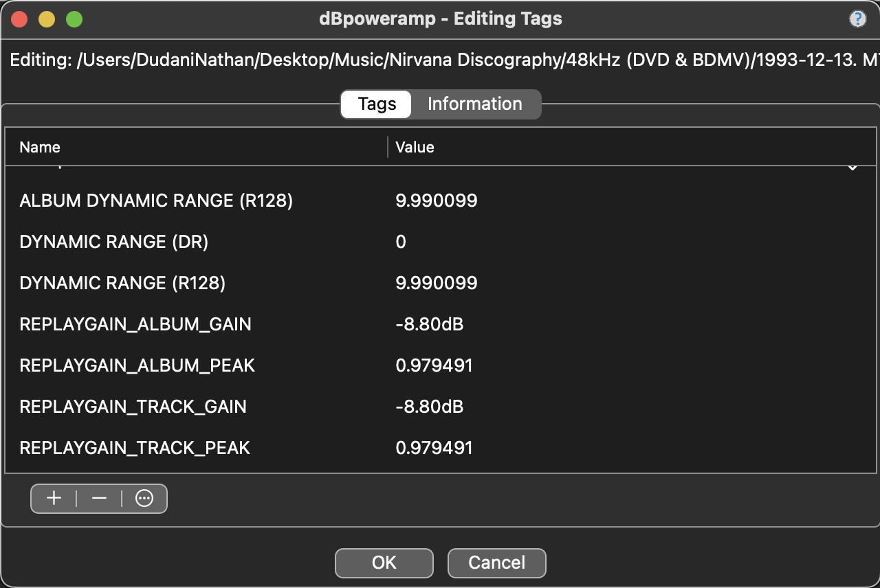The width and height of the screenshot is (880, 588).
Task: Edit DYNAMIC RANGE (R128) value 9.990099
Action: coord(437,284)
